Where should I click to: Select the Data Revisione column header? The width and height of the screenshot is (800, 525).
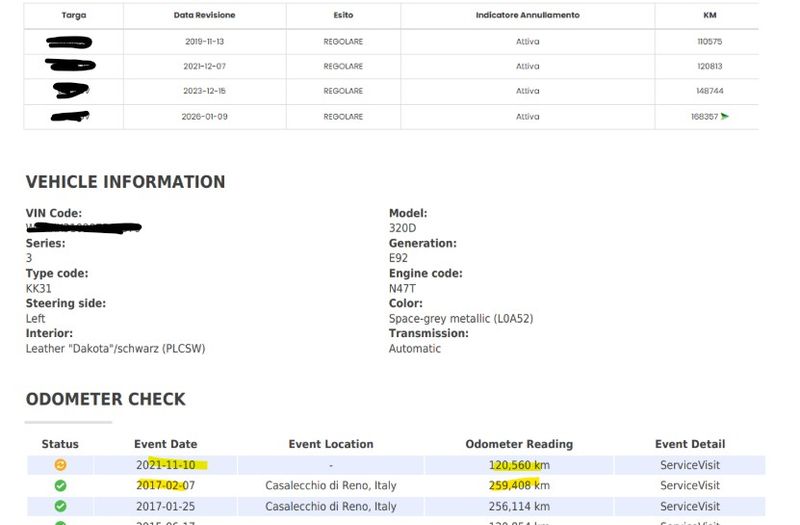click(205, 15)
